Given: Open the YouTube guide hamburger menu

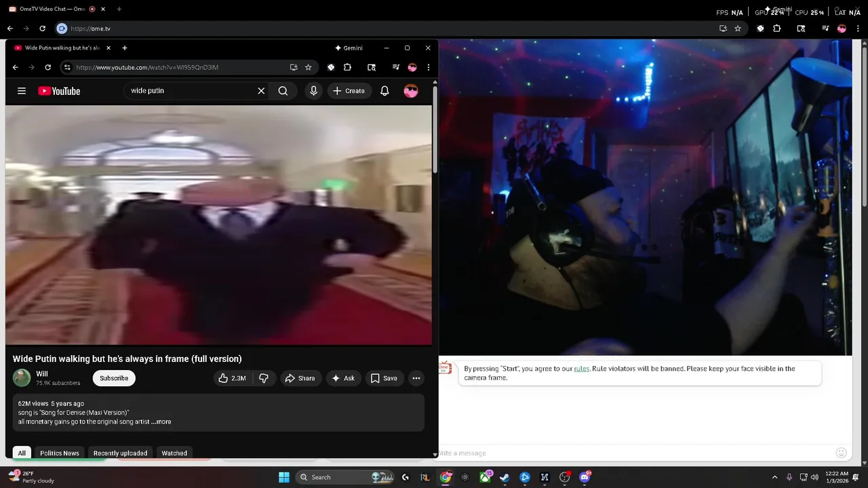Looking at the screenshot, I should pos(22,91).
